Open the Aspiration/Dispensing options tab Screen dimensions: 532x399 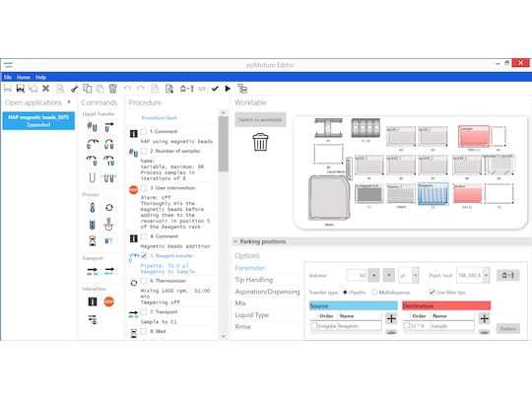(x=267, y=292)
